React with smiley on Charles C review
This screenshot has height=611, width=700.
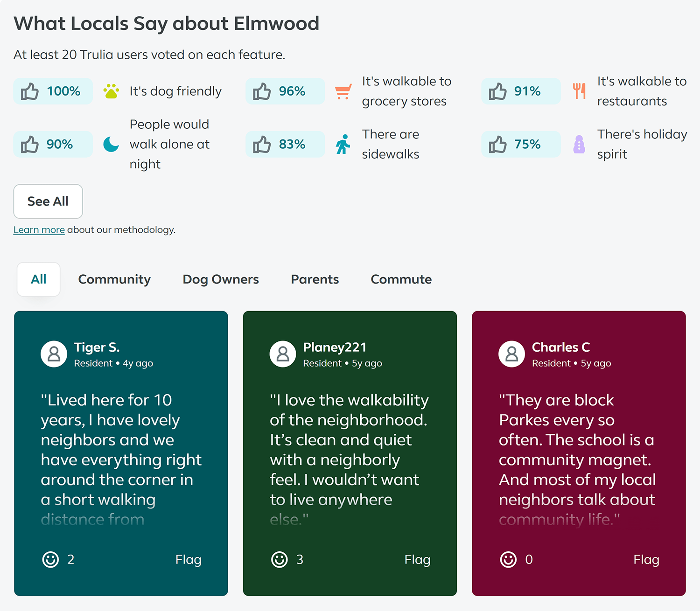509,559
